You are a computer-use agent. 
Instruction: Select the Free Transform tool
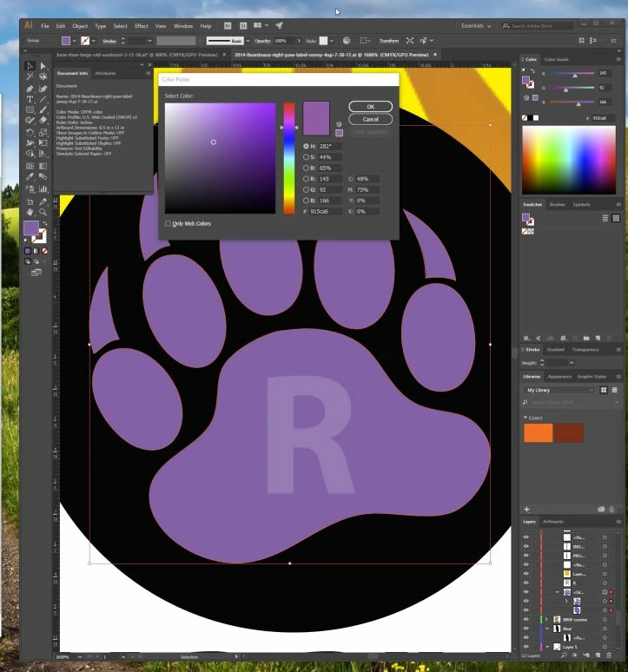(43, 142)
